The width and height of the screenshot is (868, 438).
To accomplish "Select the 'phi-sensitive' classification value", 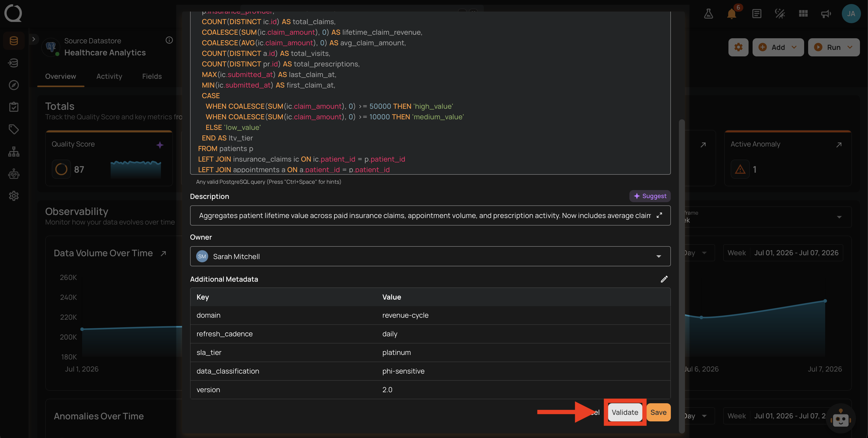I will click(x=403, y=371).
